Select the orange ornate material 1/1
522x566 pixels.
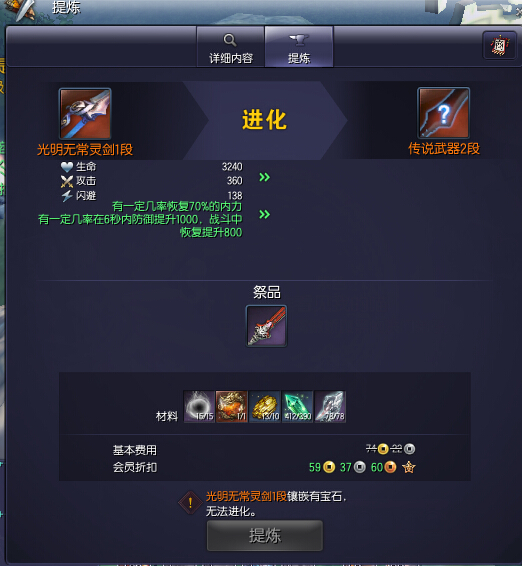(231, 406)
